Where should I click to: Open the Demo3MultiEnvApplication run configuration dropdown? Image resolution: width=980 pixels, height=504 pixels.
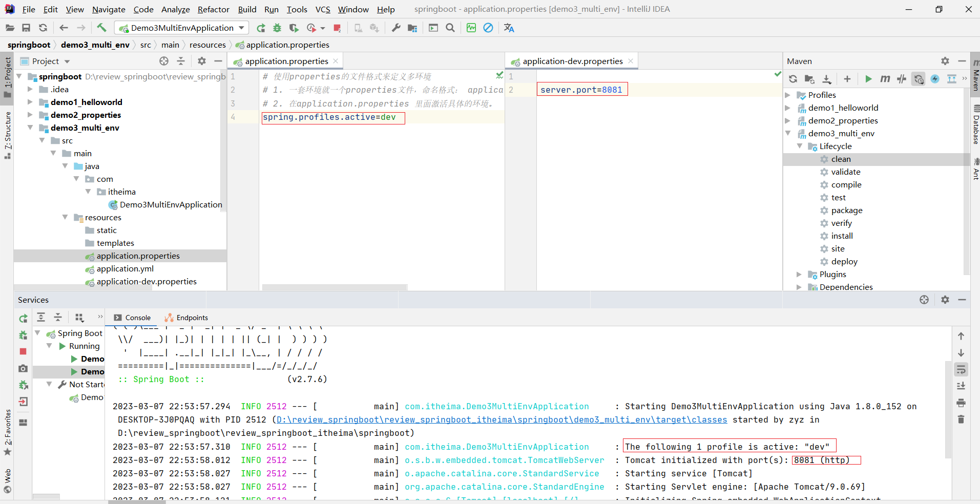(182, 28)
